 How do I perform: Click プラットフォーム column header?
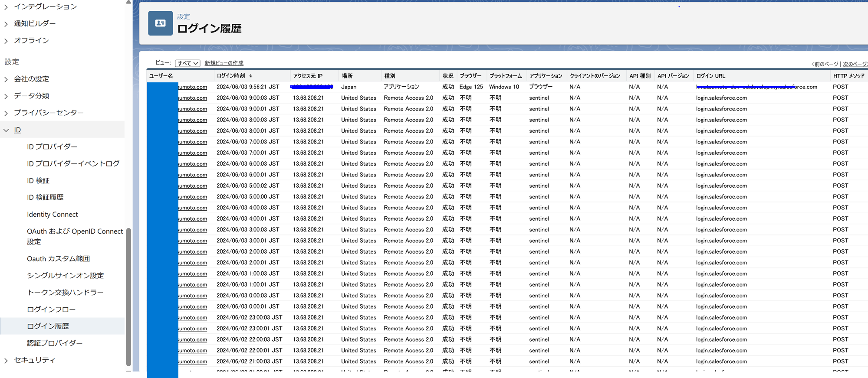[506, 76]
